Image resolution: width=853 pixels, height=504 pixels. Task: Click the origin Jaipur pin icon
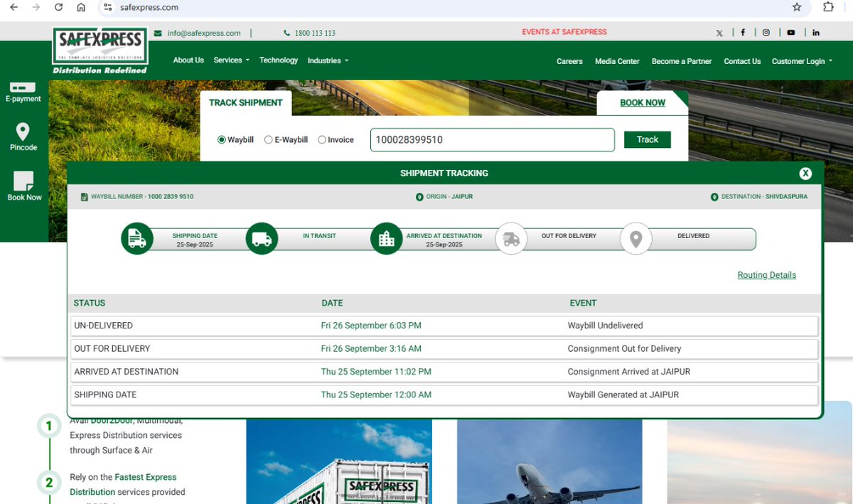419,197
